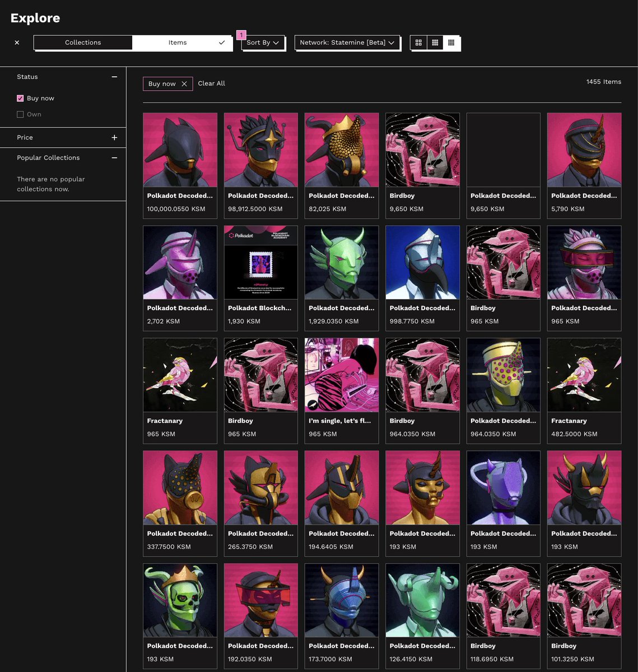This screenshot has height=672, width=638.
Task: Open the Polkadot Decoded item at 964.0350 KSM
Action: (x=504, y=391)
